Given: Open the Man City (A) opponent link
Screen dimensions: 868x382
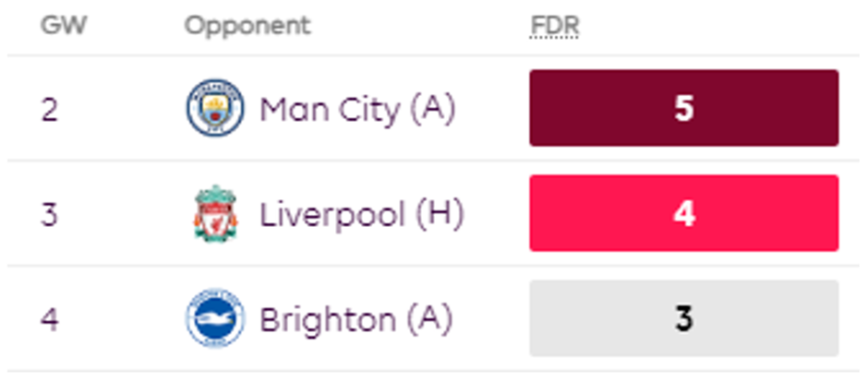Looking at the screenshot, I should pyautogui.click(x=357, y=109).
